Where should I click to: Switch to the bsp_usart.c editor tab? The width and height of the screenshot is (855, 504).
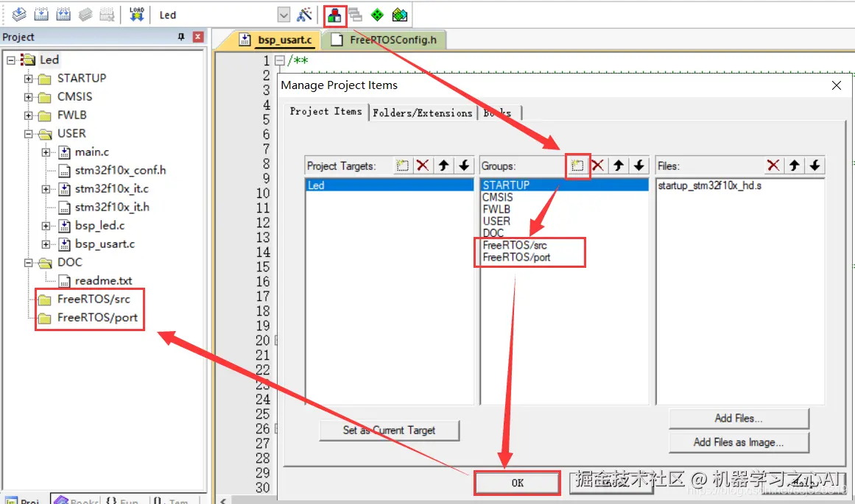pyautogui.click(x=278, y=40)
